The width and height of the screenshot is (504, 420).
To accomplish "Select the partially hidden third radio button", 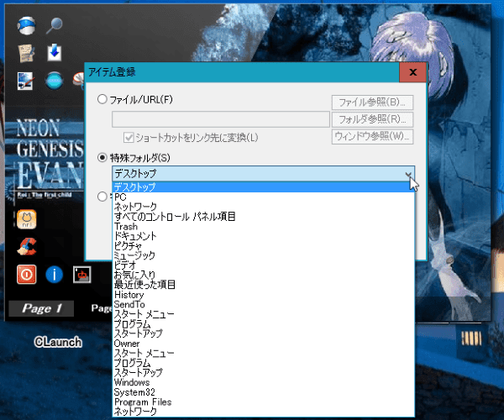I will (102, 197).
